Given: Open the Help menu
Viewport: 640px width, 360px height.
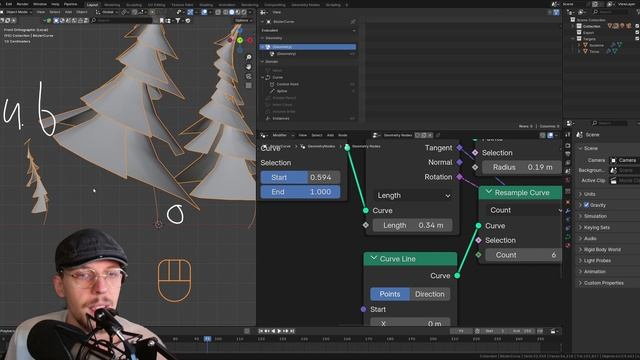Looking at the screenshot, I should click(55, 4).
